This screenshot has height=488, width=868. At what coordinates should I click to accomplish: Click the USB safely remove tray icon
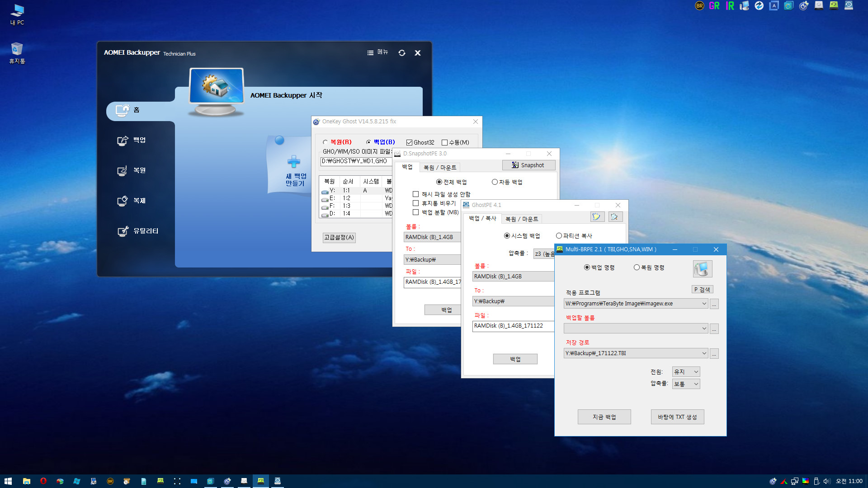[816, 481]
